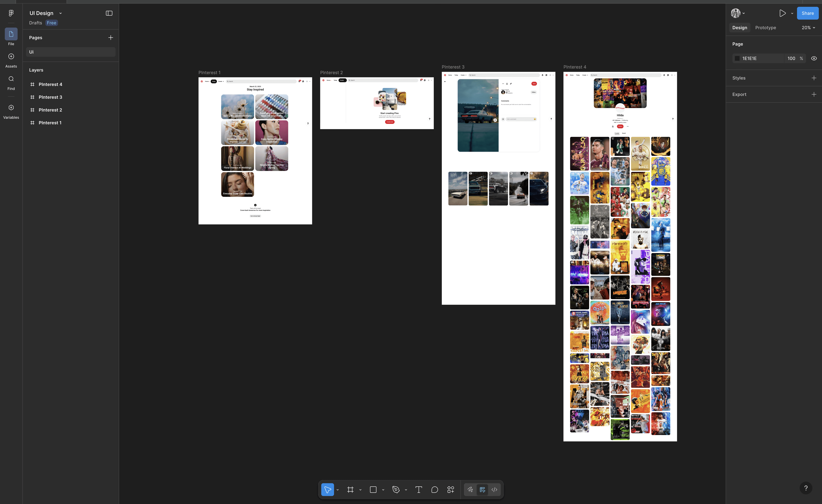Screen dimensions: 822x504
Task: Add a new page with plus
Action: [x=111, y=38]
